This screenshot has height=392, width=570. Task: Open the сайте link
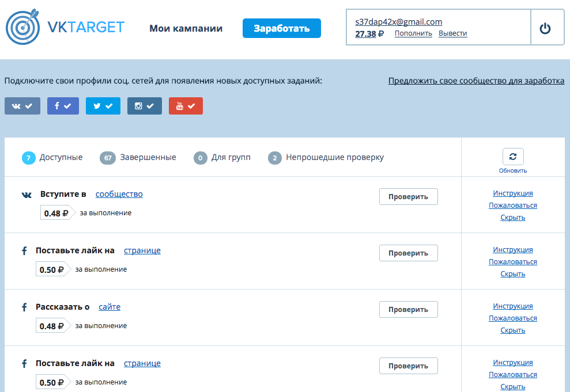[x=110, y=307]
